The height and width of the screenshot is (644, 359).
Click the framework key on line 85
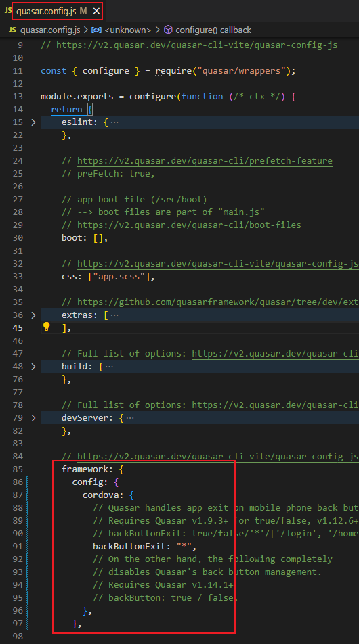point(85,469)
